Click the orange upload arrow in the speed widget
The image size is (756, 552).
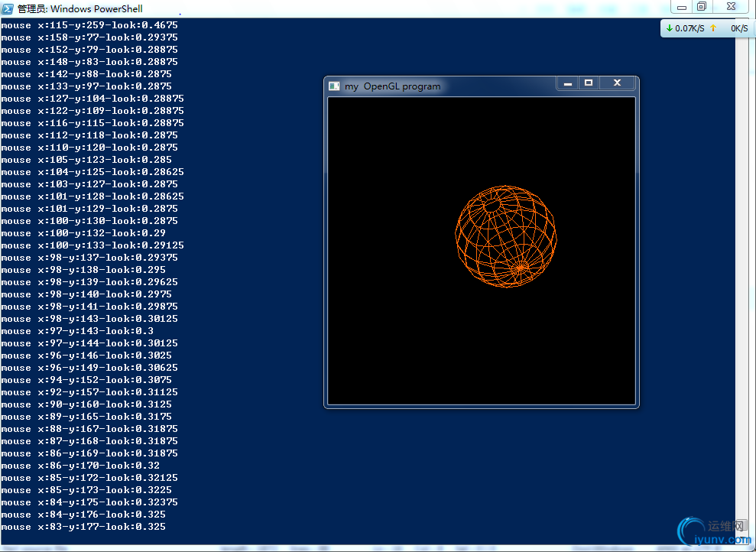tap(713, 28)
